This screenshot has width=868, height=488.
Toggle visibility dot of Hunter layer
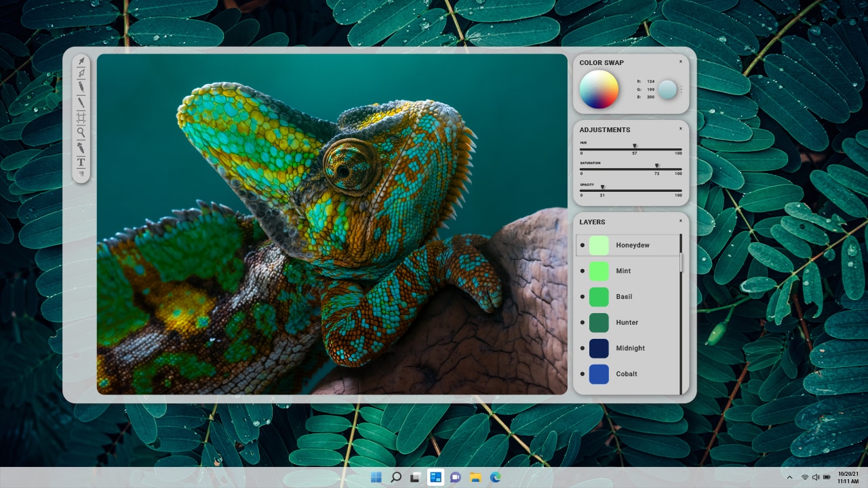(x=583, y=323)
